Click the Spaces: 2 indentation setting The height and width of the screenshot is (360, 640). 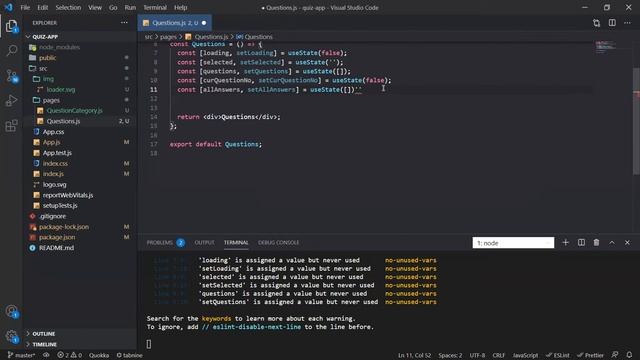coord(450,355)
